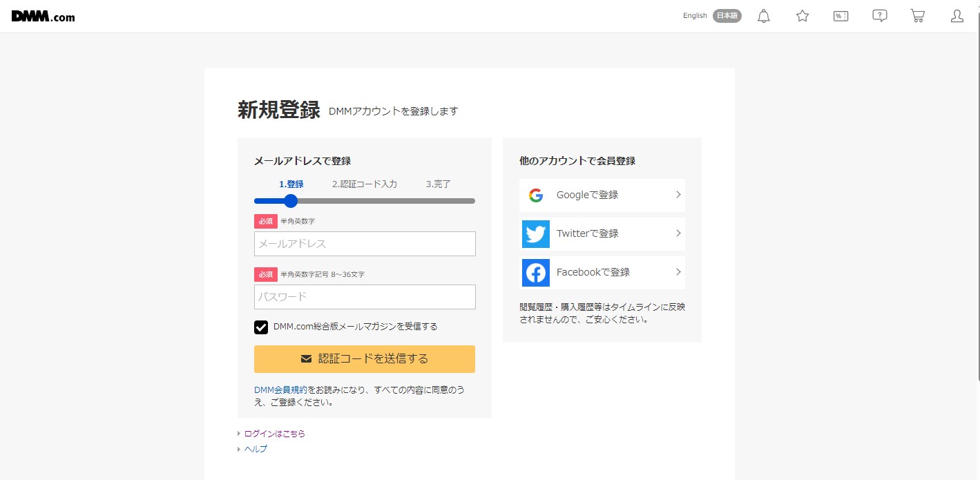Go to DMM.com home via logo

43,17
